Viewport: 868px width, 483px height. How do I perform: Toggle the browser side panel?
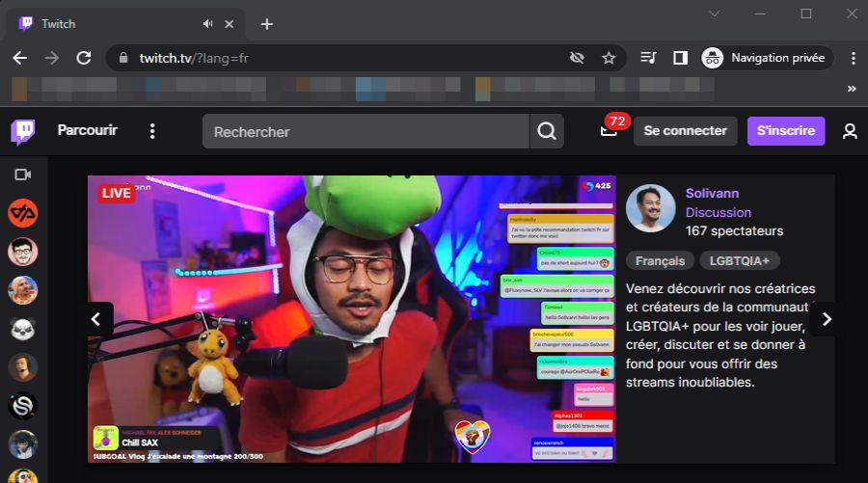(x=680, y=58)
